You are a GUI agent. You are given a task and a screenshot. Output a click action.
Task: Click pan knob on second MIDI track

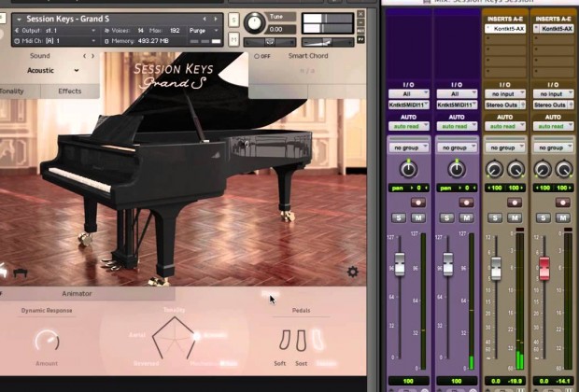[x=457, y=169]
